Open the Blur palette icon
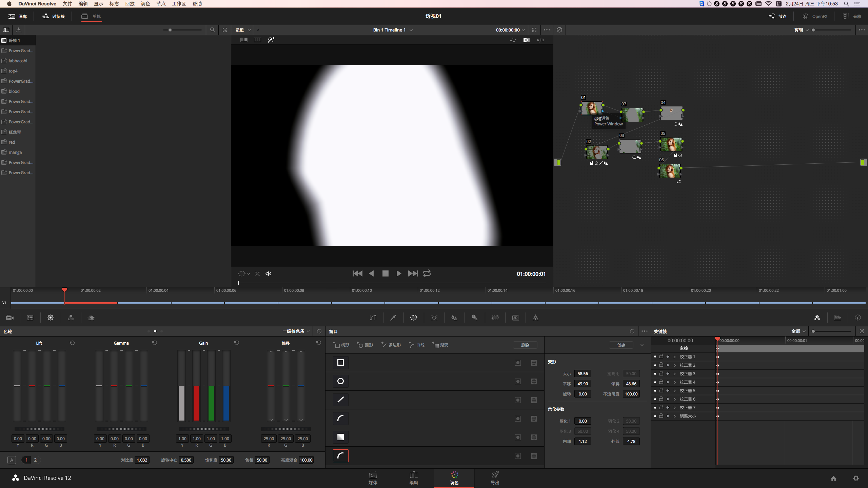 (454, 318)
